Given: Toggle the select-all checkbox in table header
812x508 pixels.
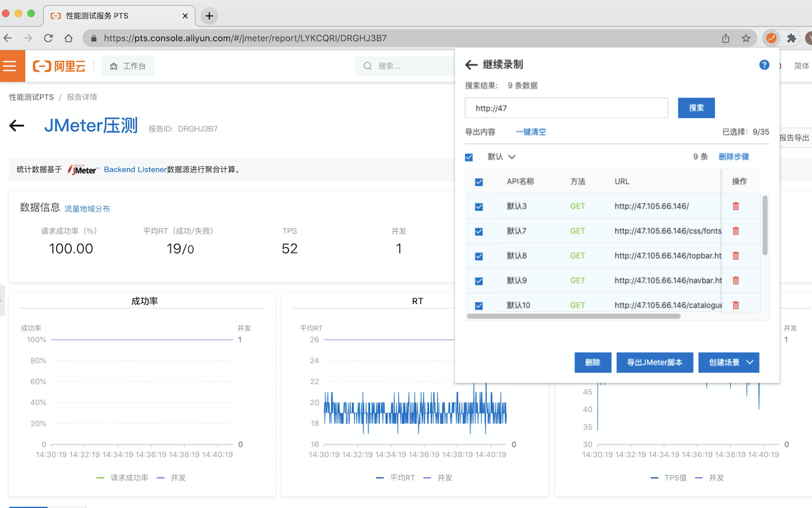Looking at the screenshot, I should coord(479,182).
